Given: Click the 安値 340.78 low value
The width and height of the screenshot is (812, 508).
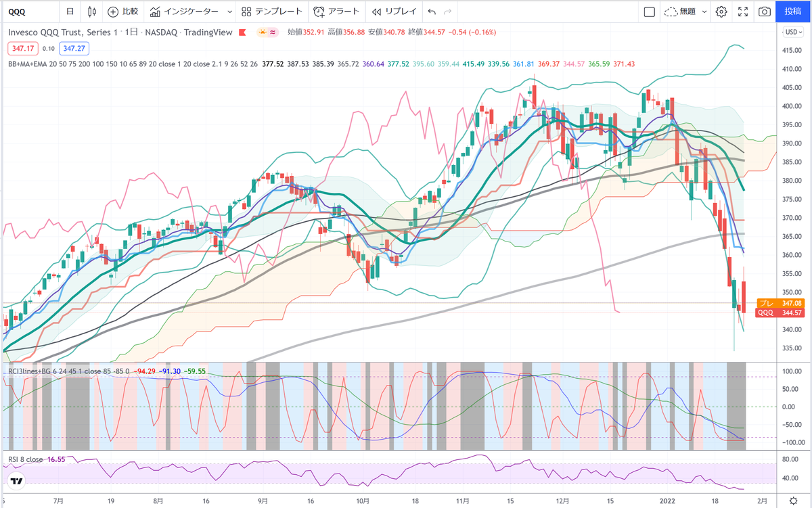Looking at the screenshot, I should 392,32.
